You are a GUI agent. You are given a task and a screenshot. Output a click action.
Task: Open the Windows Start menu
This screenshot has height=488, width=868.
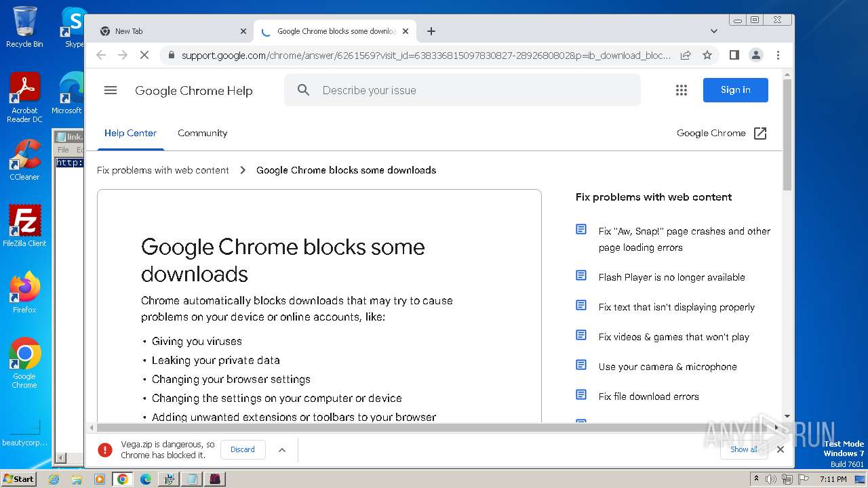pos(18,479)
